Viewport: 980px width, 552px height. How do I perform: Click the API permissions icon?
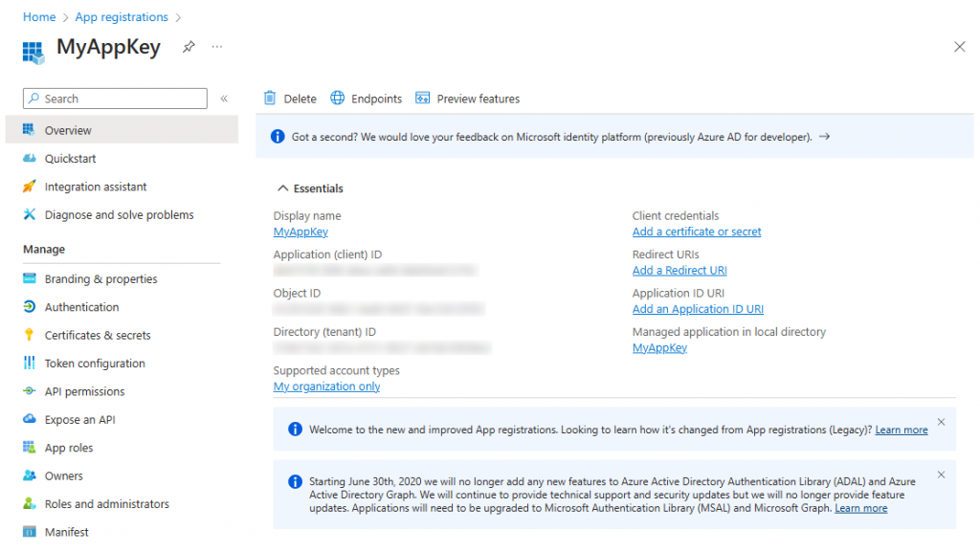tap(29, 391)
